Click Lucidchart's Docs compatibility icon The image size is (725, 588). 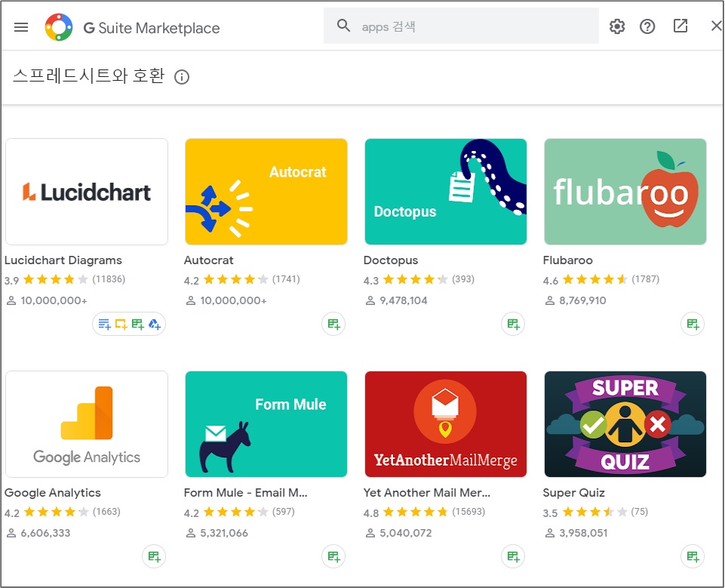[x=105, y=325]
